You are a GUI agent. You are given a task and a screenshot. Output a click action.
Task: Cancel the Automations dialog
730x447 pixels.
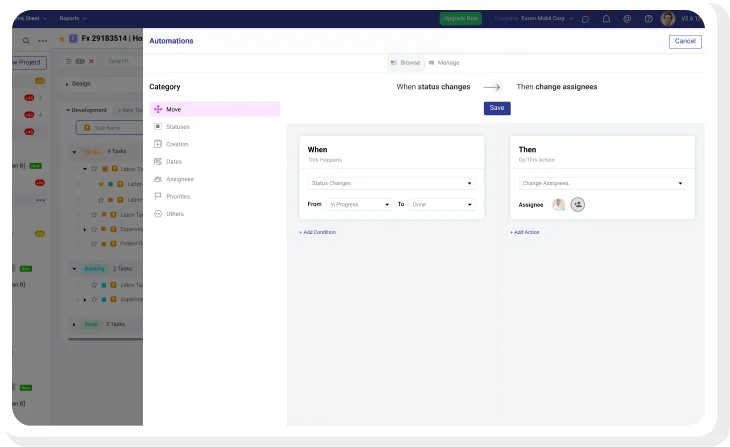[x=685, y=41]
